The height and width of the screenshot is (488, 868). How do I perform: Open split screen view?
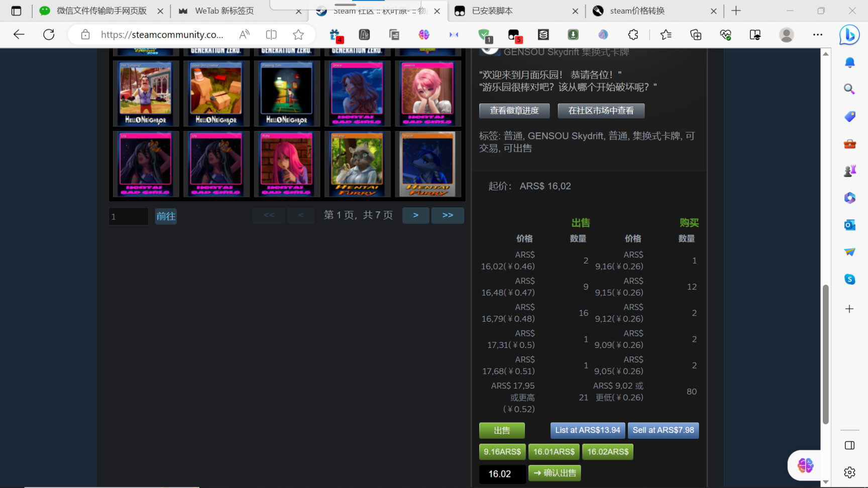pyautogui.click(x=271, y=35)
